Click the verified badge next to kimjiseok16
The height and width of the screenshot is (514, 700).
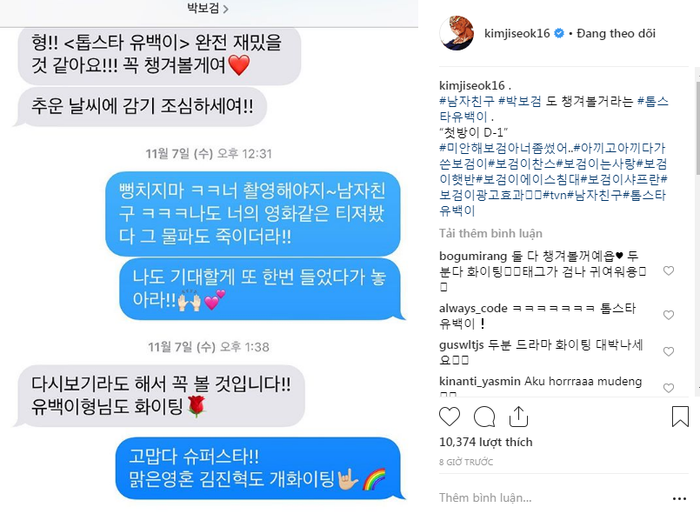[559, 33]
